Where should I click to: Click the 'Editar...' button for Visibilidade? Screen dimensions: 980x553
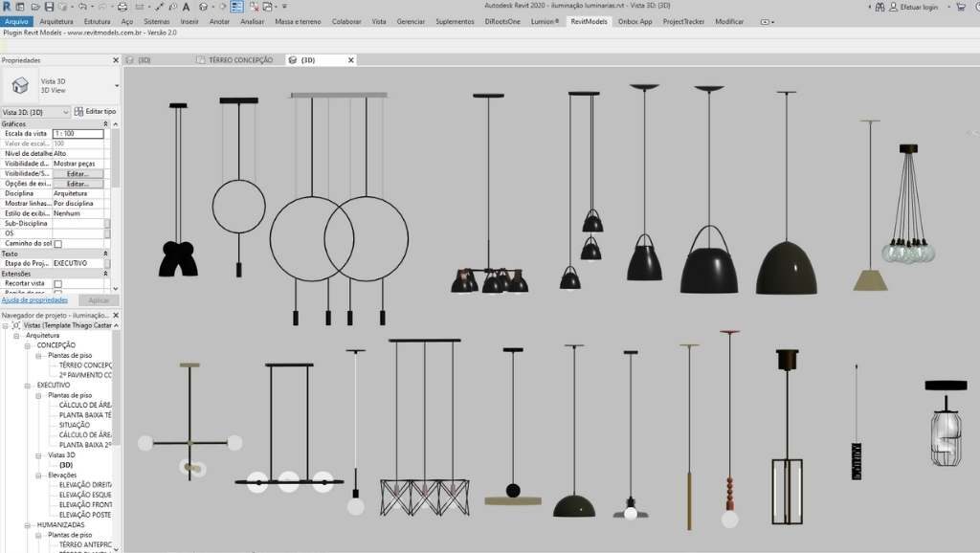78,174
